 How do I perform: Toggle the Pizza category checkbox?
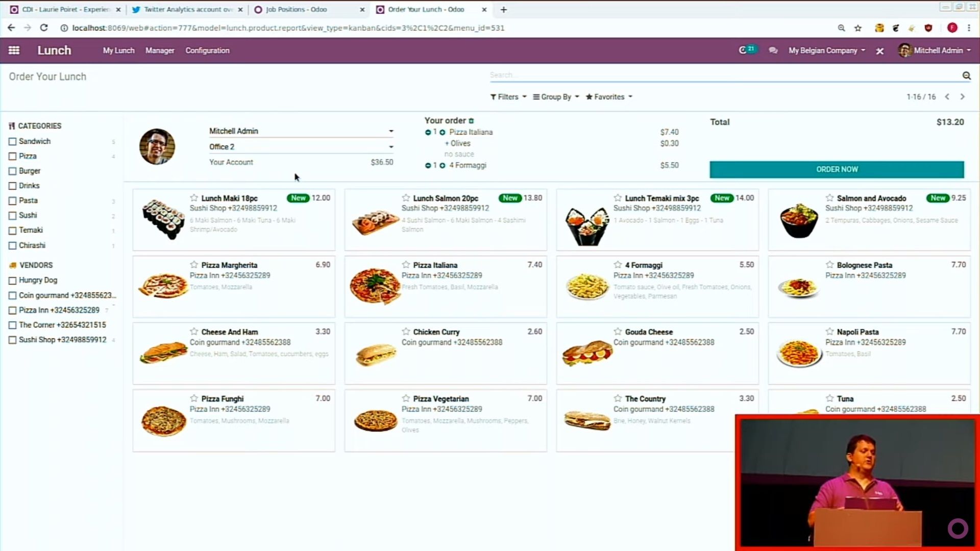[12, 156]
